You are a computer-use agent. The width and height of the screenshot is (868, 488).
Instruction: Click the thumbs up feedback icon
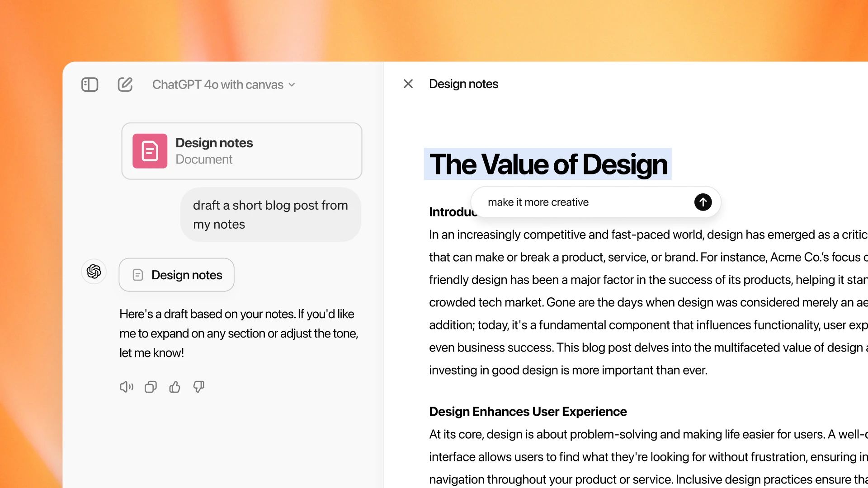(174, 387)
